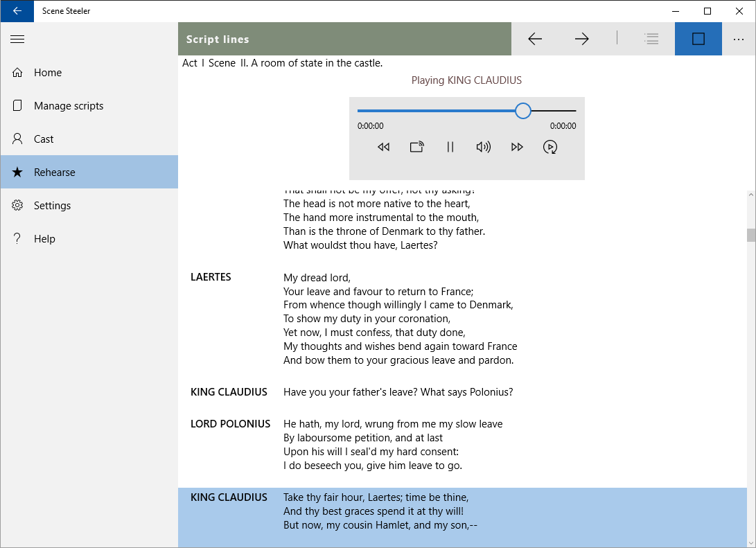Image resolution: width=756 pixels, height=548 pixels.
Task: Click the Manage scripts document icon
Action: [x=17, y=105]
